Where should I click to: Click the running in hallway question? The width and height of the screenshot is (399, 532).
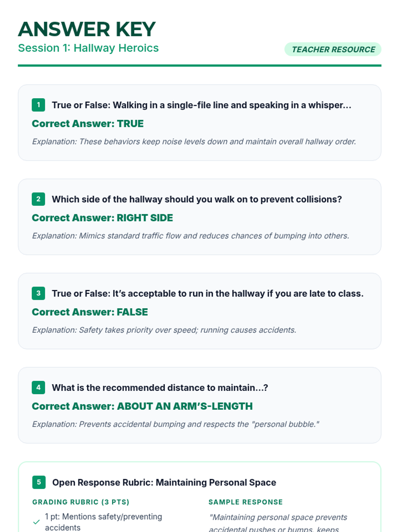tap(207, 294)
